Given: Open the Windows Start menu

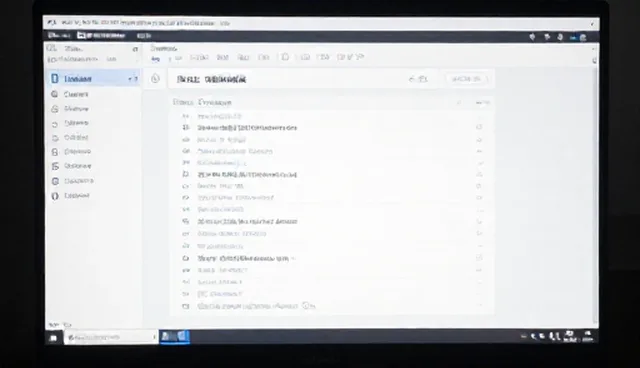Looking at the screenshot, I should [x=53, y=338].
